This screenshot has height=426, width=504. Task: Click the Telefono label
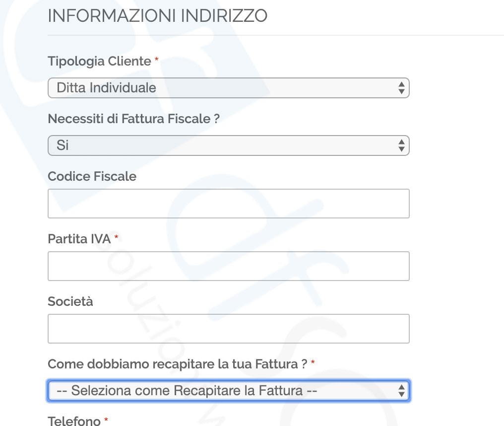(x=74, y=421)
